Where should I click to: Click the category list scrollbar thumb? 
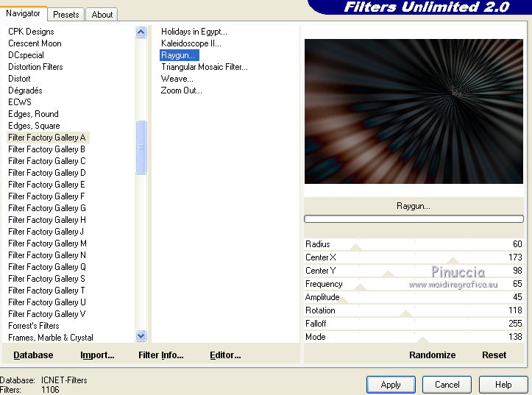(x=141, y=147)
